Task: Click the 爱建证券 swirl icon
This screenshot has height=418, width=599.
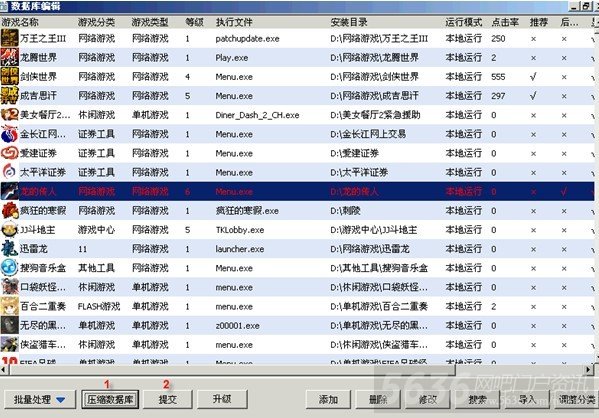Action: coord(10,153)
